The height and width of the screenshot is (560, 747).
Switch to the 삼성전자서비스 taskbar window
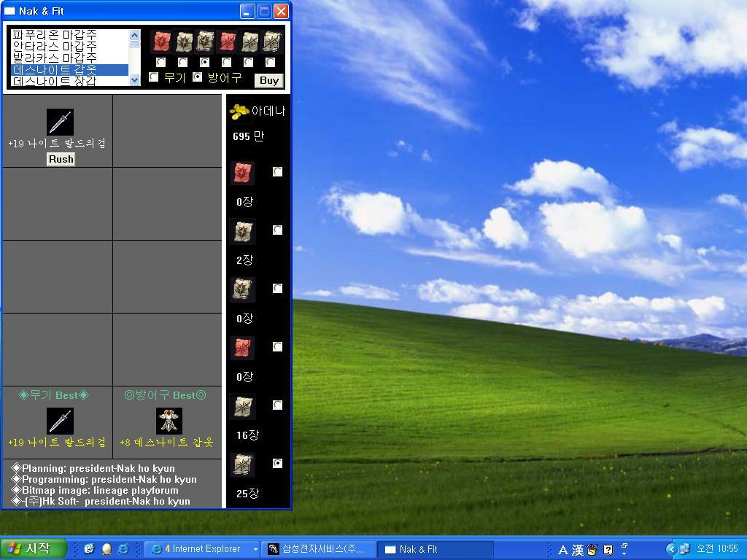click(318, 549)
